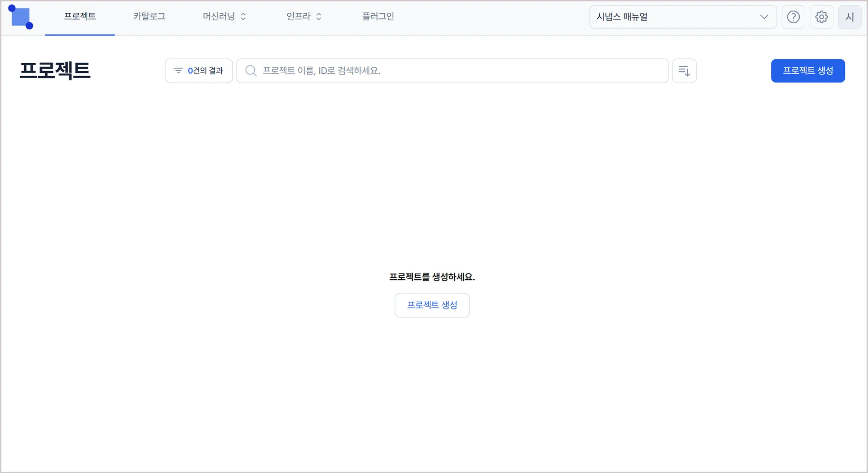Screen dimensions: 868x473
Task: Click the sort order icon button
Action: click(x=684, y=71)
